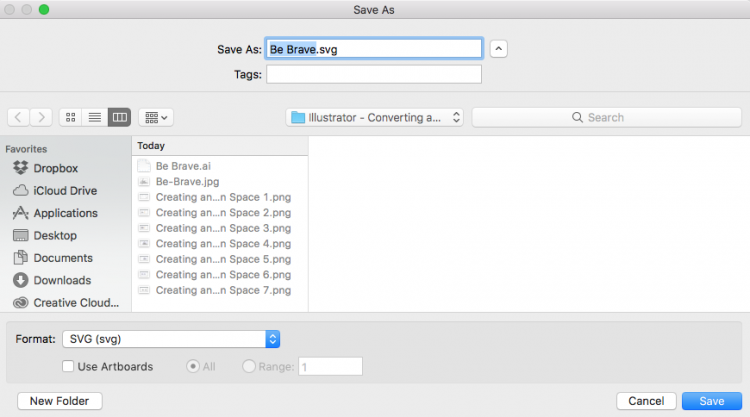Open the item grouping dropdown

coord(156,117)
